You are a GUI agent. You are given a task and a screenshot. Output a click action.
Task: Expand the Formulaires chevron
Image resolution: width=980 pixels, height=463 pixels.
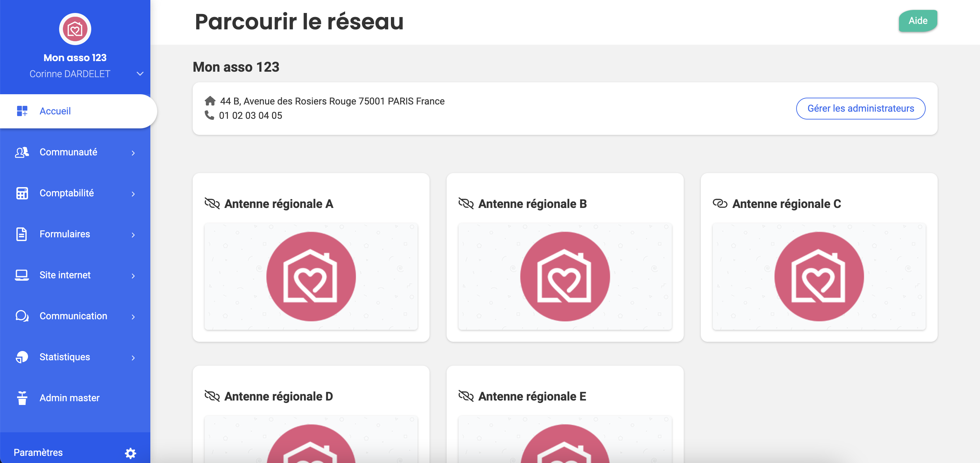click(x=133, y=235)
